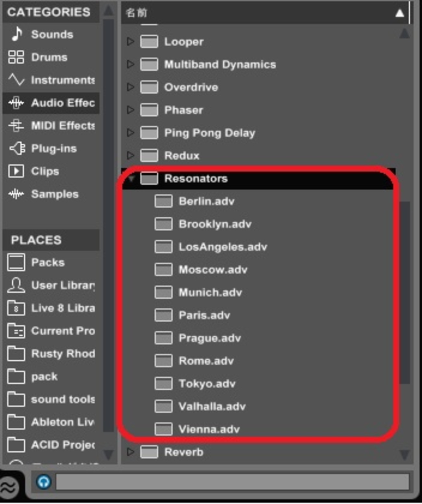The width and height of the screenshot is (422, 504).
Task: Choose the Tokyo.adv preset
Action: [207, 384]
